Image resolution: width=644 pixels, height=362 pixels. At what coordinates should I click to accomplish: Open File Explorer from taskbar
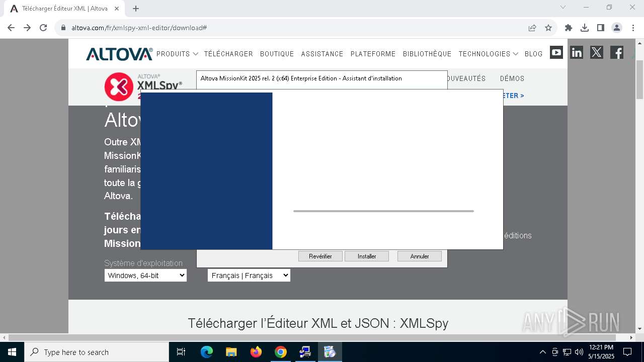(x=231, y=352)
